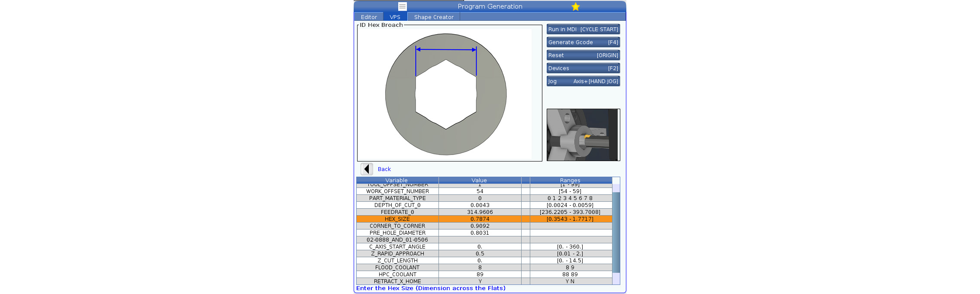Click the Variable column header
The height and width of the screenshot is (294, 980).
point(397,181)
